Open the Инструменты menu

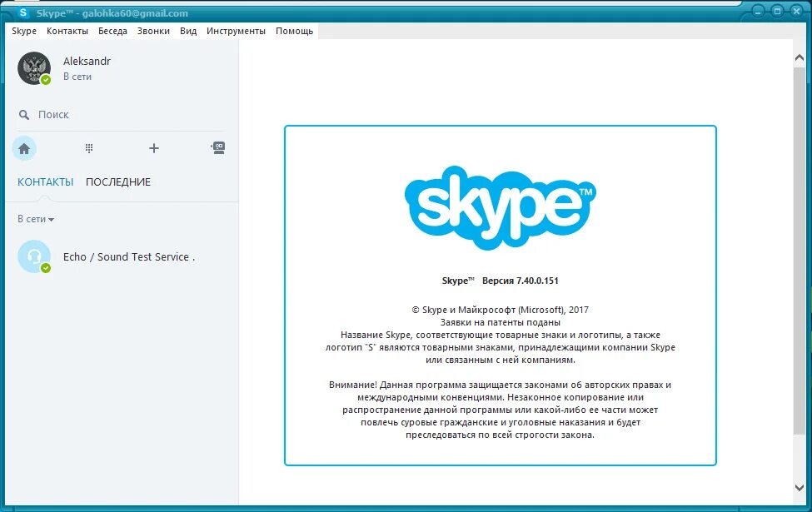pyautogui.click(x=236, y=31)
